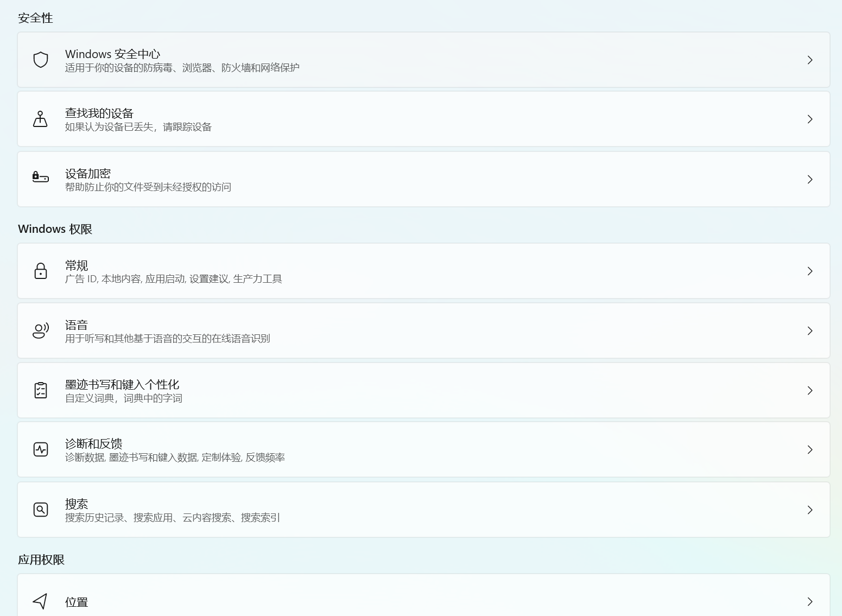
Task: Click the 搜索 magnifier icon
Action: pos(41,510)
